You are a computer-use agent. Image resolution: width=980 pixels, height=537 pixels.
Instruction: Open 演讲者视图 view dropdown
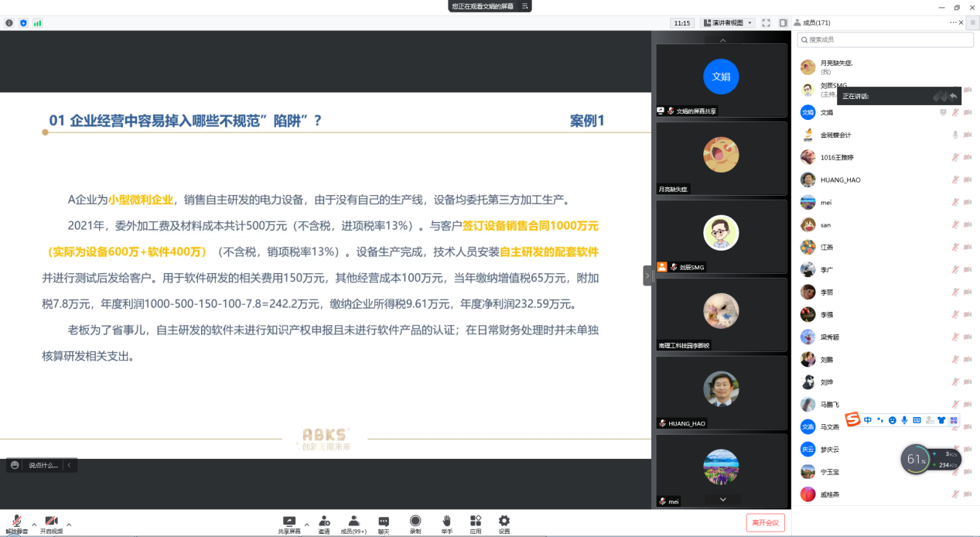tap(727, 23)
